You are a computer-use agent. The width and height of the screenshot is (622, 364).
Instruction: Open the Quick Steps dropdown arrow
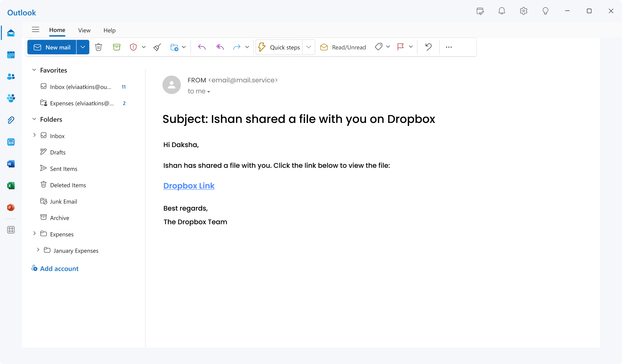[309, 47]
